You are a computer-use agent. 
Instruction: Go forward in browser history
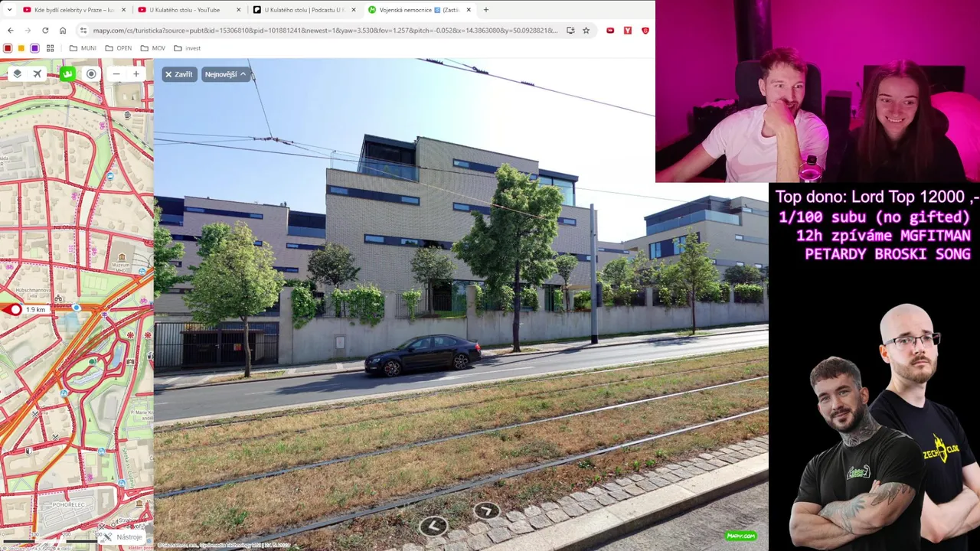coord(28,31)
